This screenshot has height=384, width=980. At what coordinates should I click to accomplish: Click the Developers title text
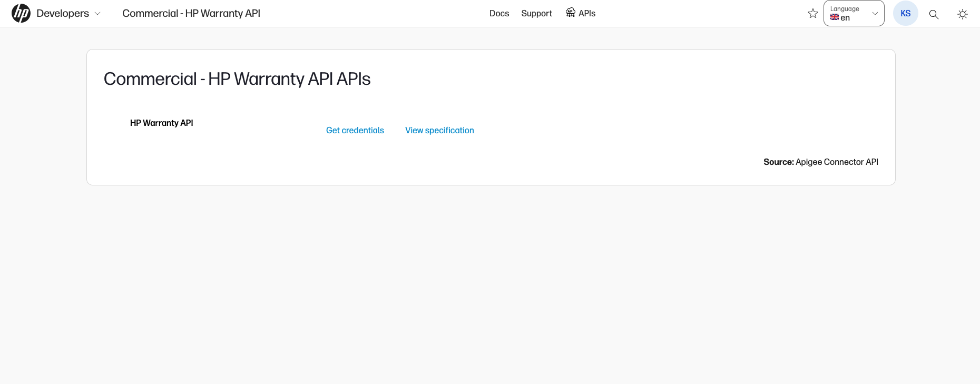coord(63,14)
